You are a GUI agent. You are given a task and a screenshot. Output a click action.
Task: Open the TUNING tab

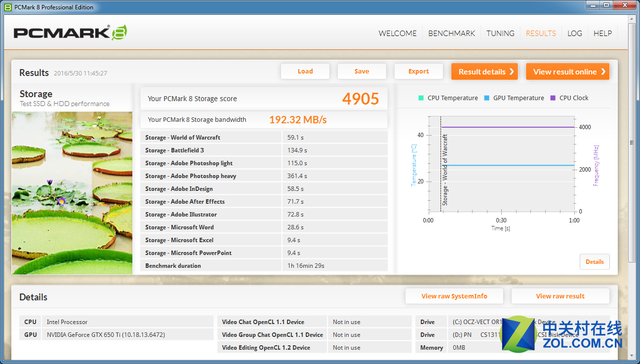500,33
